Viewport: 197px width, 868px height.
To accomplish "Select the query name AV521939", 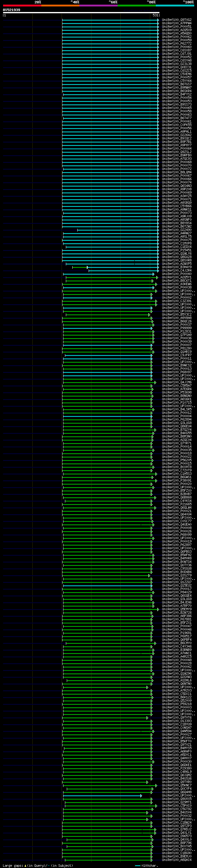I will 11,10.
